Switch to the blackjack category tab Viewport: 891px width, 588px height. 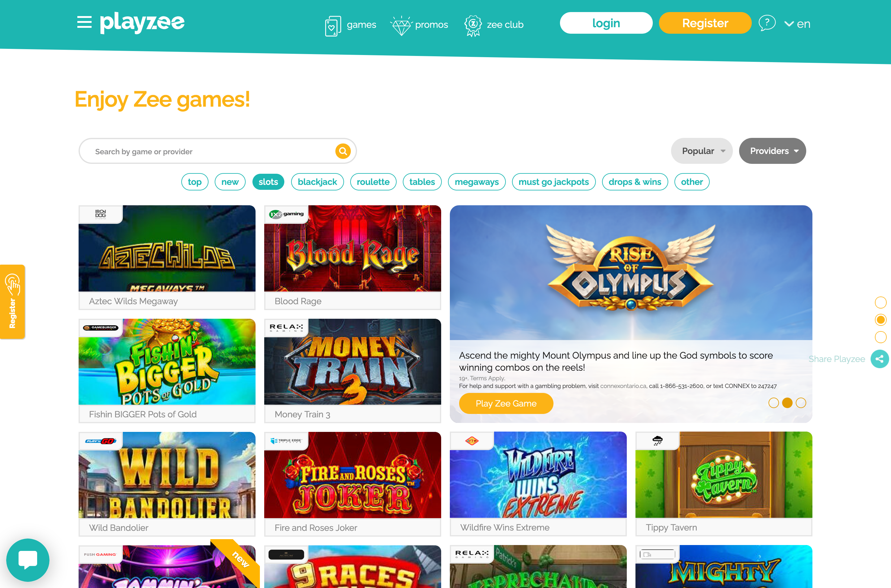[317, 182]
